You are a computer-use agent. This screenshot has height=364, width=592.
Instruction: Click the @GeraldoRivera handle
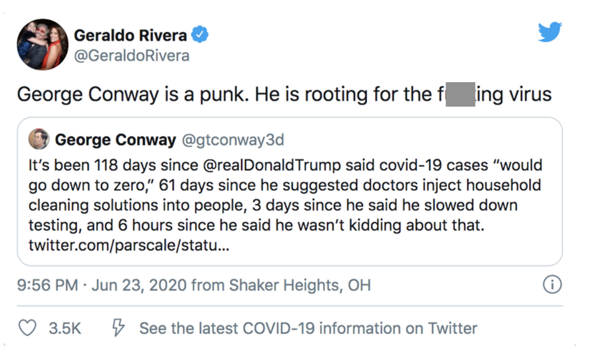click(x=132, y=56)
